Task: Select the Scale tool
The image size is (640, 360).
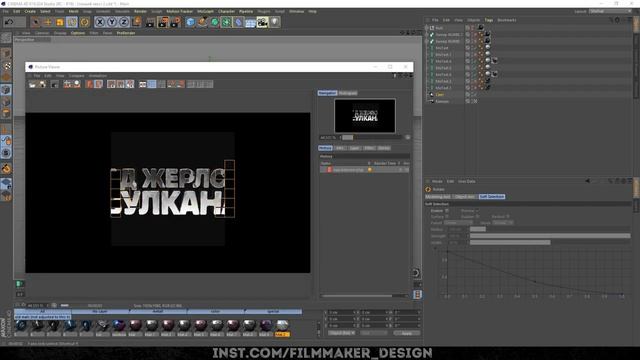Action: pyautogui.click(x=60, y=22)
